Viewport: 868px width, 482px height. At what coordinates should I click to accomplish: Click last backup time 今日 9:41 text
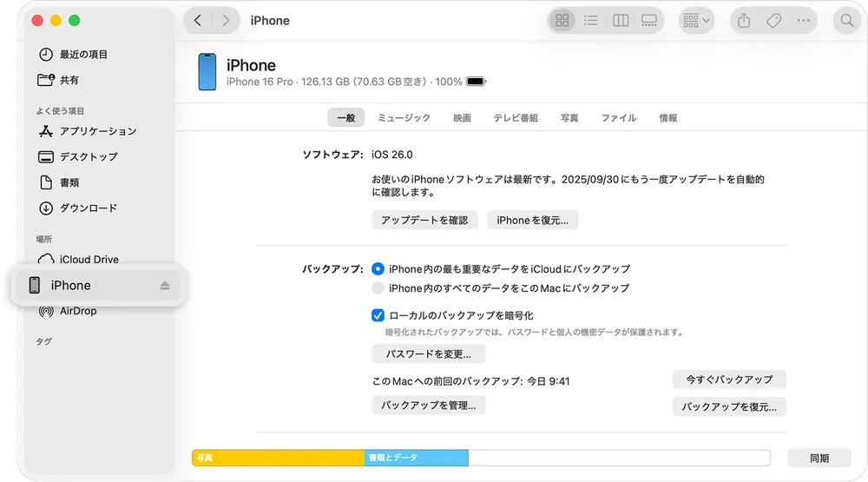tap(548, 381)
